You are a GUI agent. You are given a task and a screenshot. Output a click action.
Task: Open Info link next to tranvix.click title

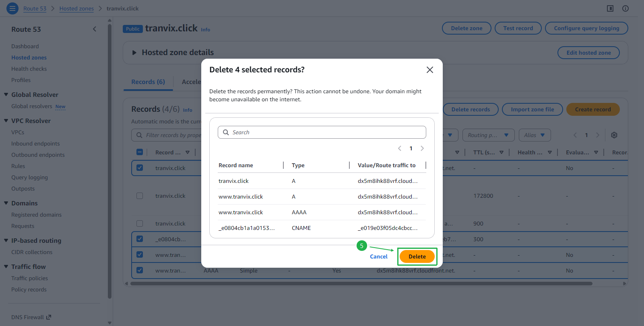pos(205,30)
